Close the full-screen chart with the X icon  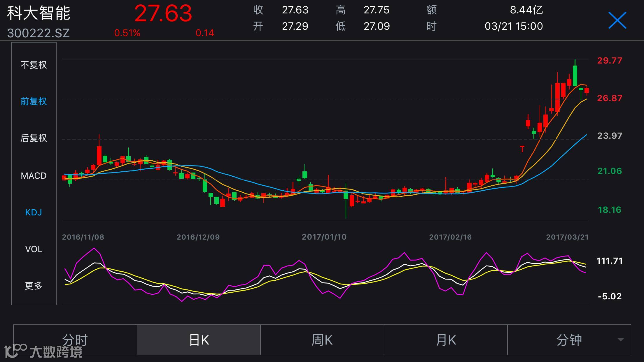coord(617,20)
